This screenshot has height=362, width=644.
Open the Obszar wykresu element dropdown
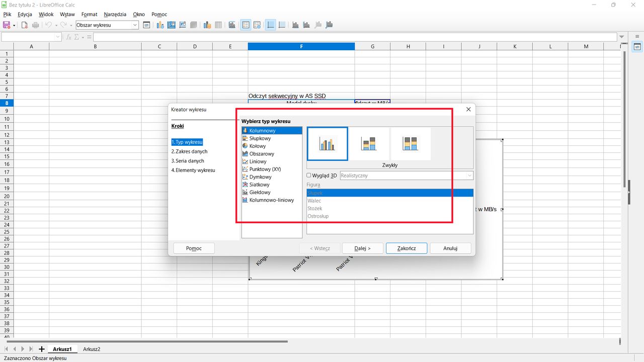click(x=135, y=25)
